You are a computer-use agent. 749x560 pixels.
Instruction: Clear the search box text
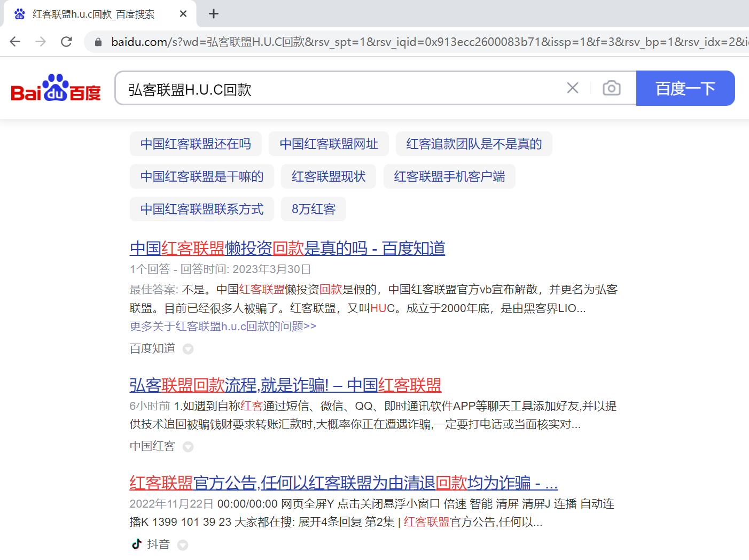(572, 88)
